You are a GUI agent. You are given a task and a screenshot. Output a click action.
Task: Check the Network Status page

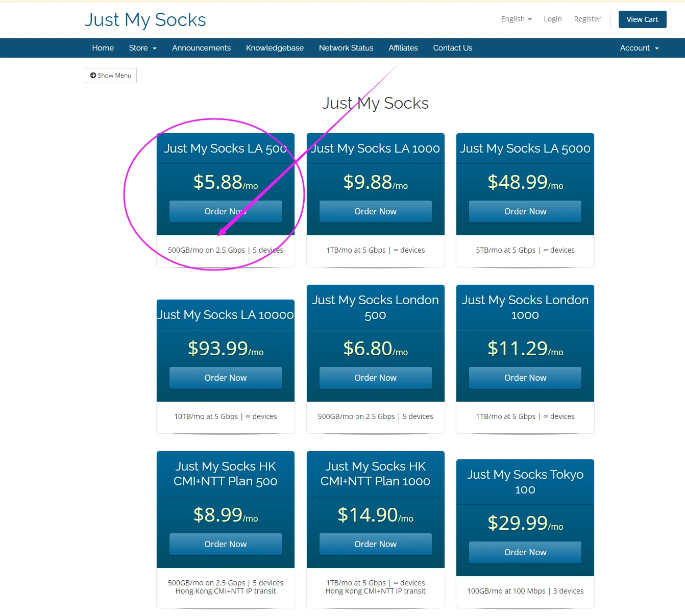pyautogui.click(x=346, y=48)
